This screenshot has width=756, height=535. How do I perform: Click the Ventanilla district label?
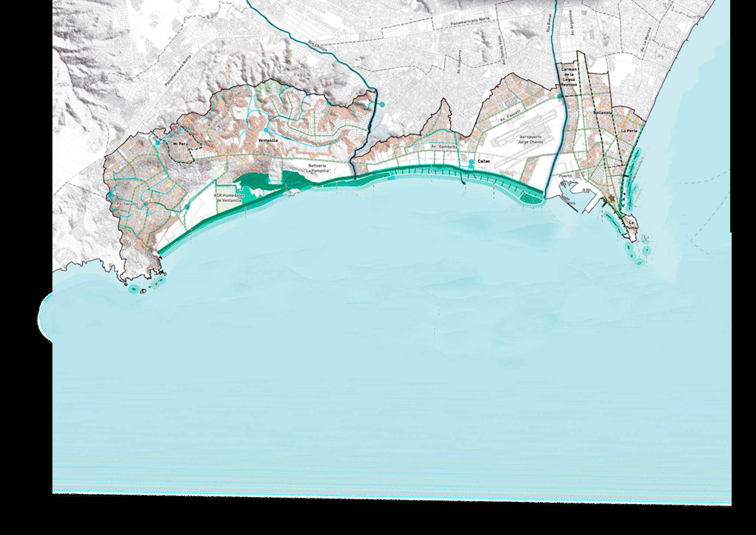pos(268,141)
